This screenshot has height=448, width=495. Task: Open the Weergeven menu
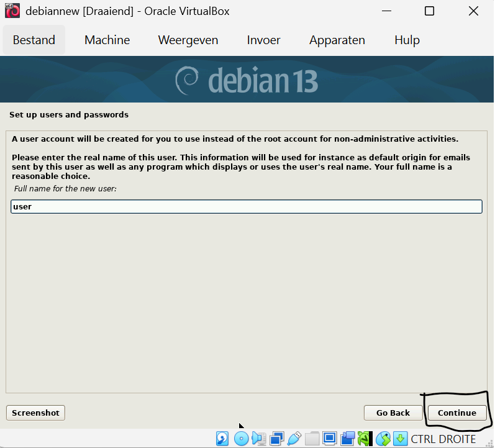(188, 40)
